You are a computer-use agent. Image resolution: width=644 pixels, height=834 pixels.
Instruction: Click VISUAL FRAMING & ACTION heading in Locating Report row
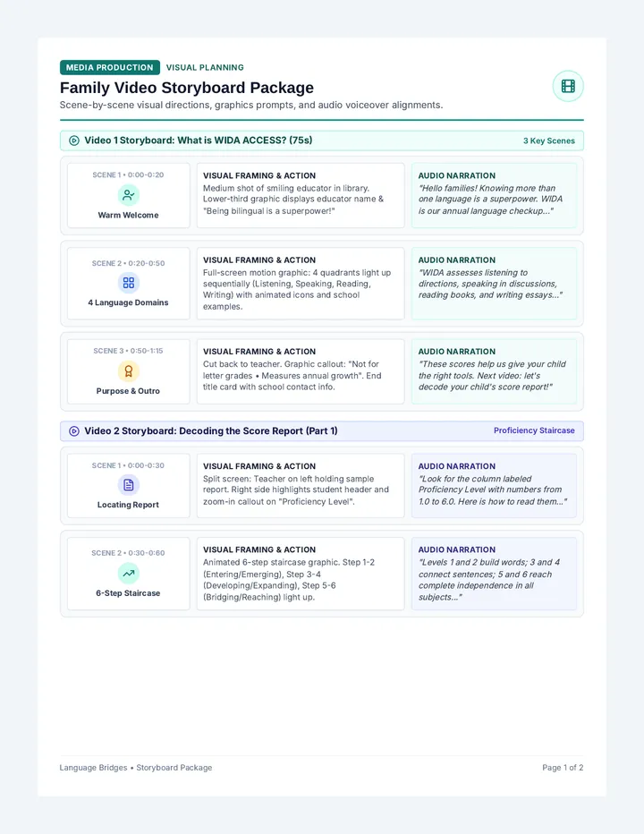(x=259, y=466)
